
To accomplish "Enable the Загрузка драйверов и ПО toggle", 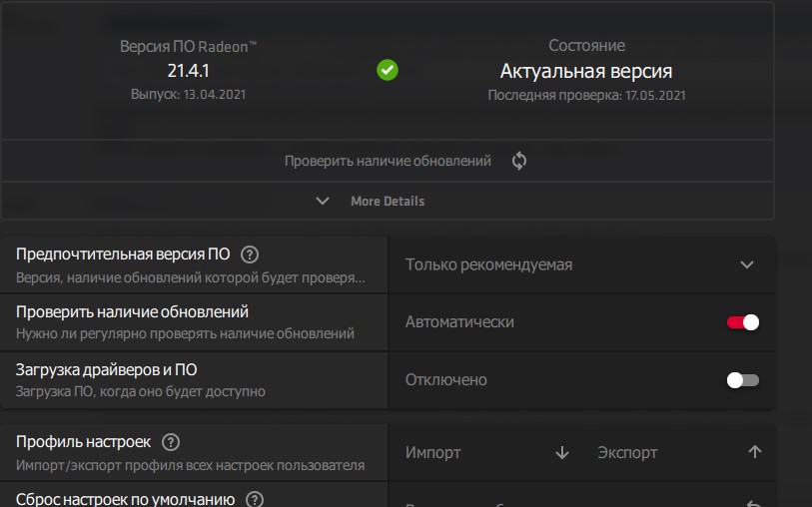I will tap(743, 380).
